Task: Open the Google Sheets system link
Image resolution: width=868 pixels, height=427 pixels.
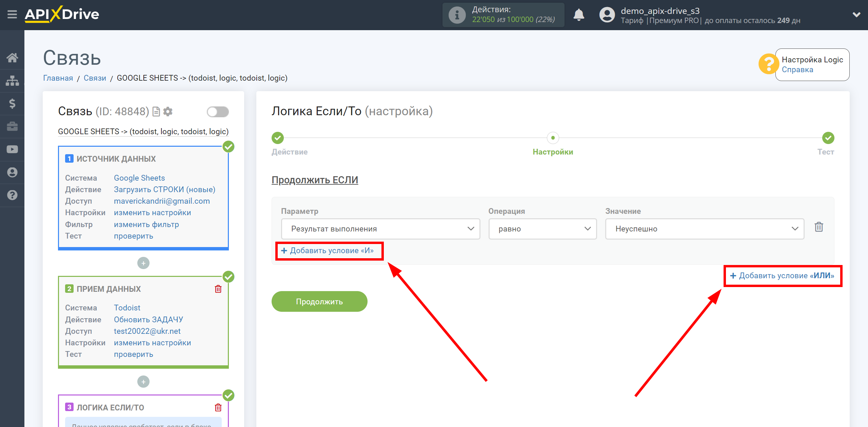Action: point(139,178)
